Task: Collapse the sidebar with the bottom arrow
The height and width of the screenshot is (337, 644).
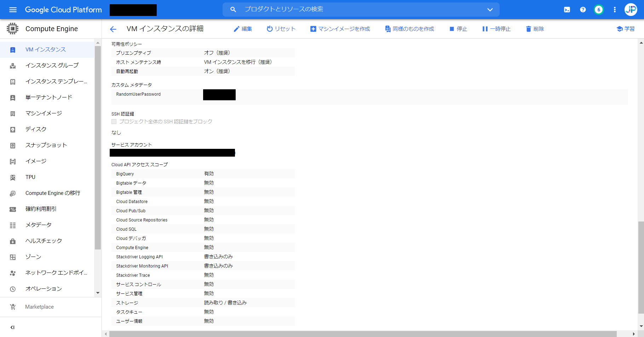Action: tap(12, 327)
